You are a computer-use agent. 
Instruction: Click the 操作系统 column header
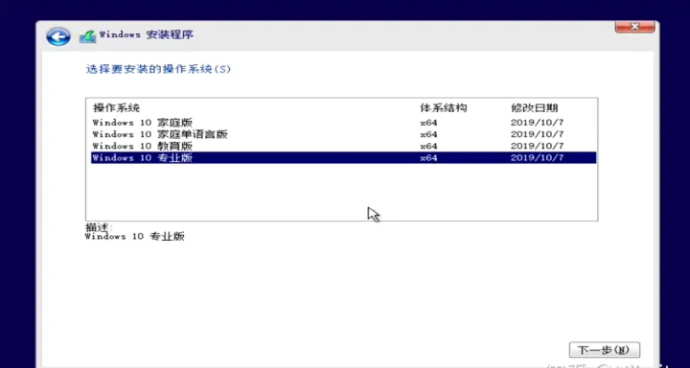(x=116, y=108)
